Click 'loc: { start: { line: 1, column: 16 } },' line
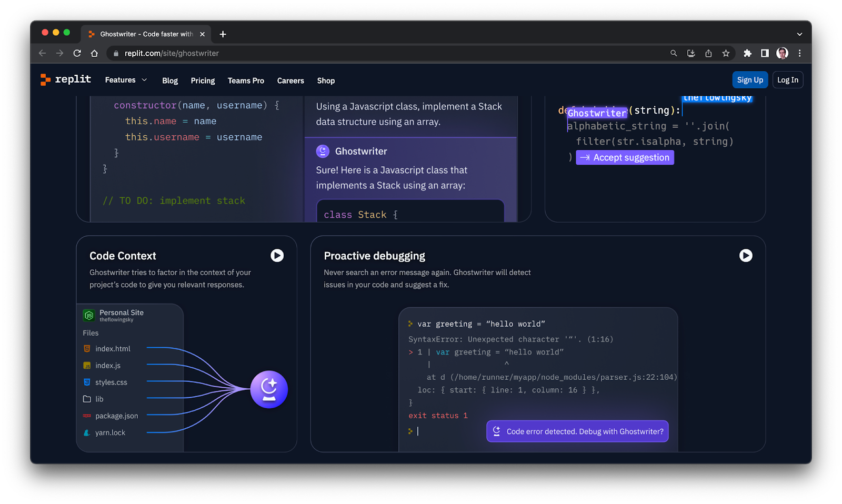Viewport: 842px width, 504px height. coord(508,390)
